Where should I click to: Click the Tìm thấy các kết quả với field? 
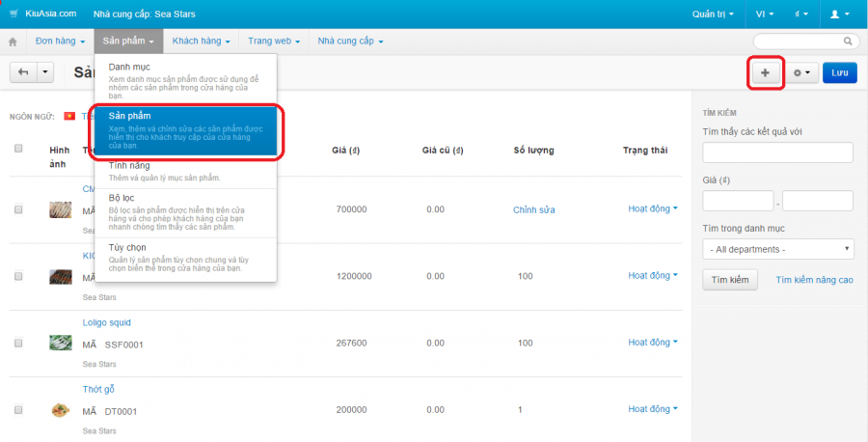(x=777, y=152)
